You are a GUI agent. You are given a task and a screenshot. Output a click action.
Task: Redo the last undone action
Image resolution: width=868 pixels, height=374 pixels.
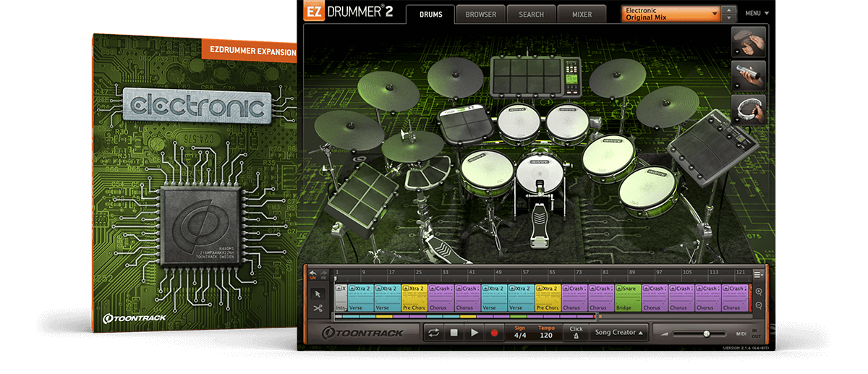pos(323,273)
